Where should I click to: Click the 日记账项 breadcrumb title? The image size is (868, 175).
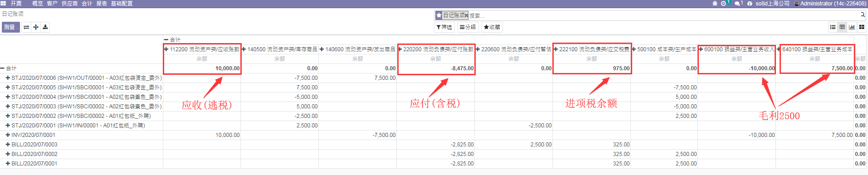coord(13,14)
